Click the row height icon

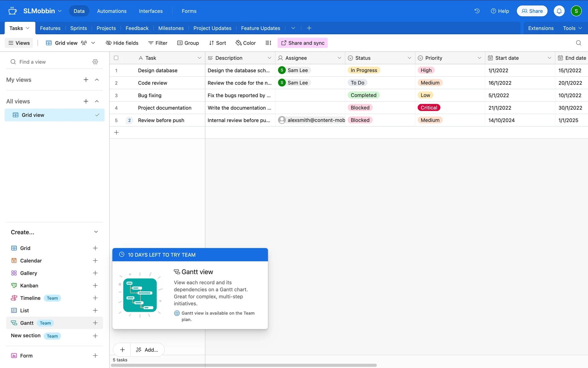click(268, 43)
